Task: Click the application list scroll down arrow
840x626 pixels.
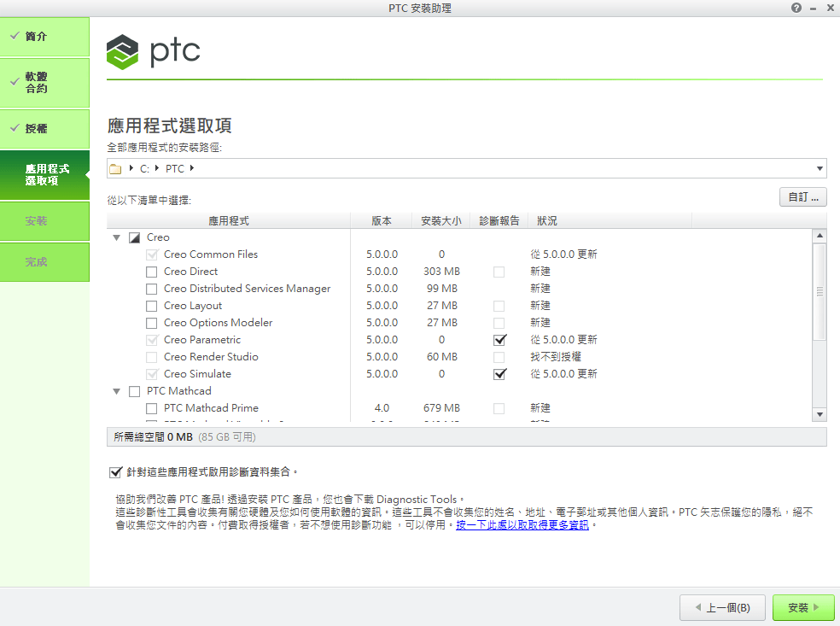Action: tap(820, 414)
